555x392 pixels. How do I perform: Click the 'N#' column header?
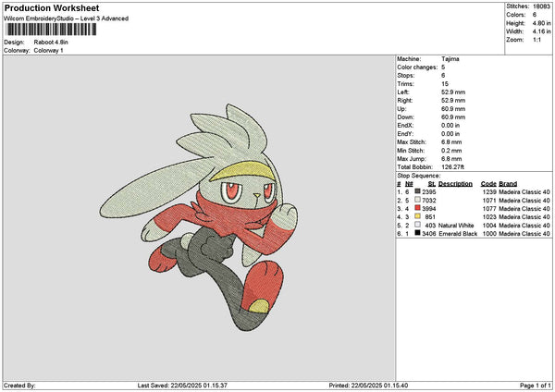coord(409,184)
